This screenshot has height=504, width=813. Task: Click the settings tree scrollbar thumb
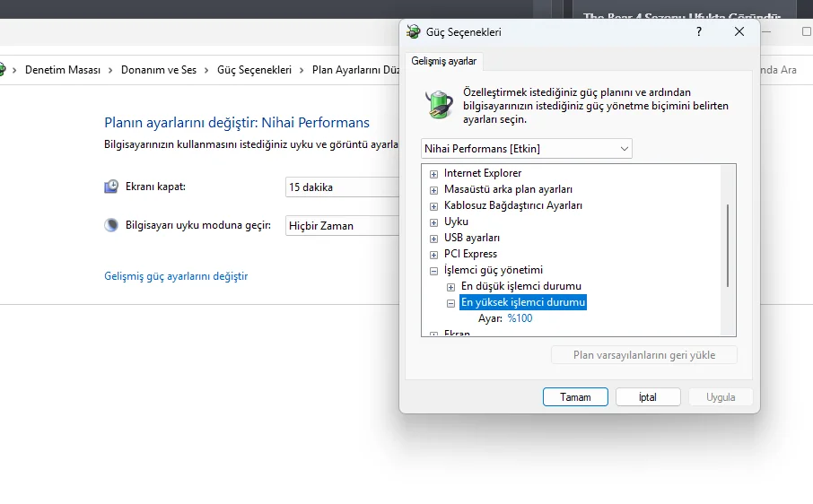click(728, 246)
